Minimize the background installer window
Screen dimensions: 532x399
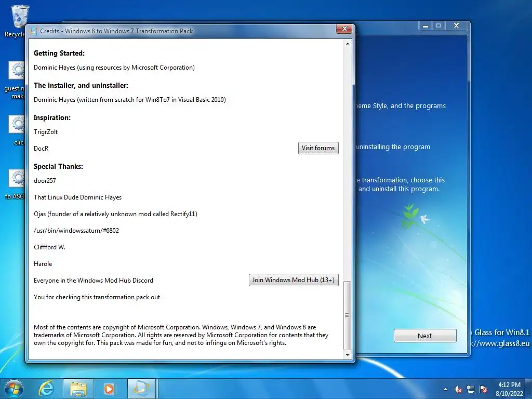pyautogui.click(x=425, y=26)
